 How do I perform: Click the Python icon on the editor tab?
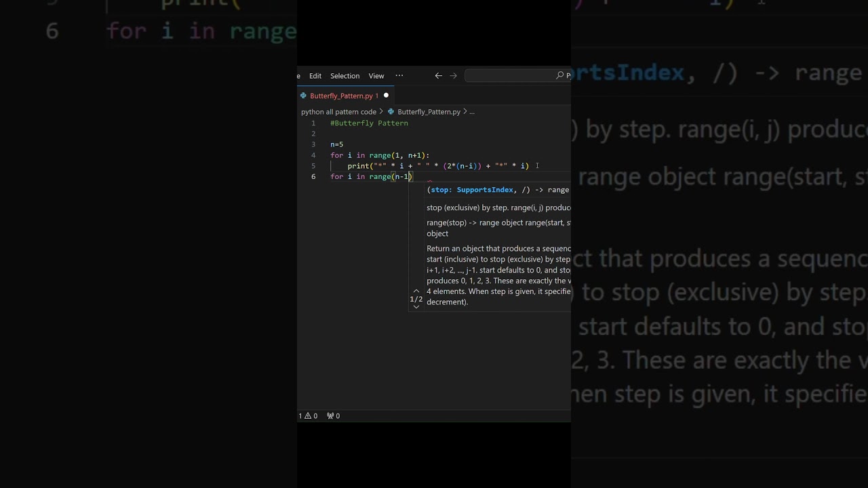[303, 96]
